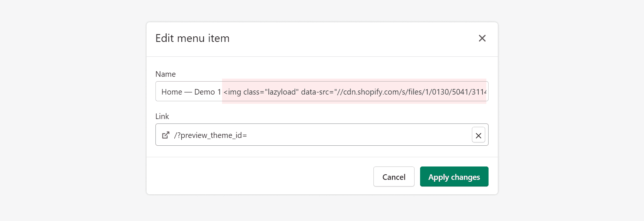This screenshot has height=221, width=644.
Task: Cancel editing the menu item
Action: pyautogui.click(x=393, y=177)
